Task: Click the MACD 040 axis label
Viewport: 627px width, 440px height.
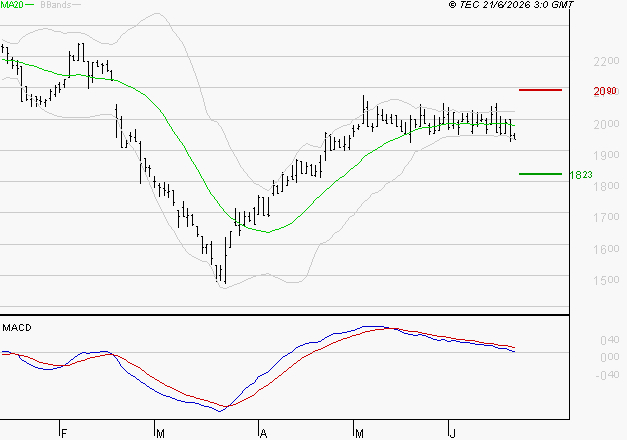Action: pos(610,340)
